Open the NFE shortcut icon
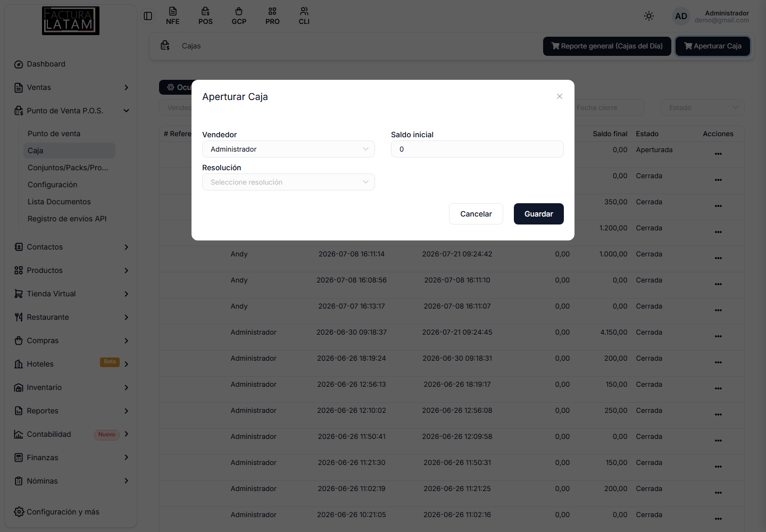 click(173, 16)
